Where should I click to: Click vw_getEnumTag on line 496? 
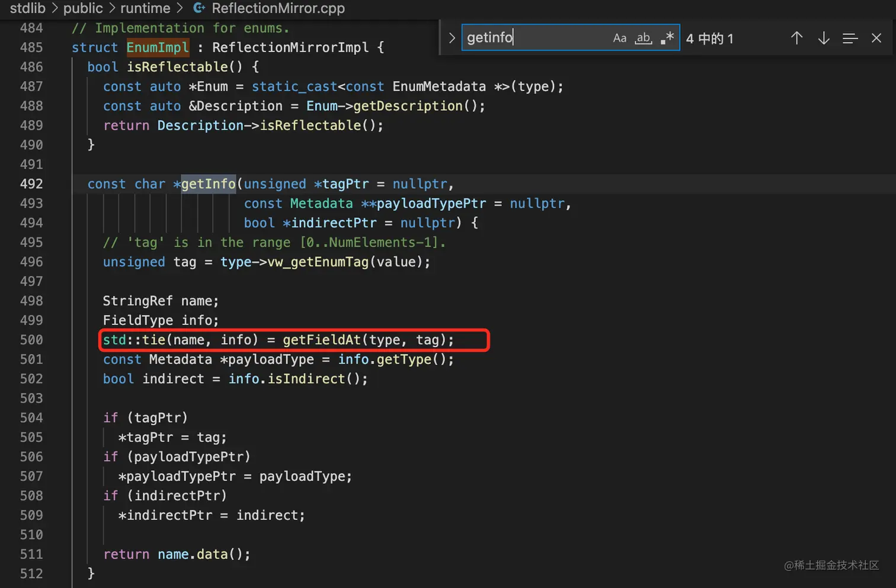pos(318,262)
